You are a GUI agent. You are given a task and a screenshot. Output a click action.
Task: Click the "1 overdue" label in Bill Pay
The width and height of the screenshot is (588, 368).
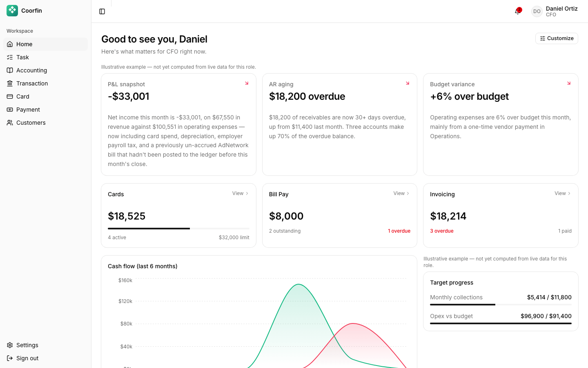click(x=399, y=231)
